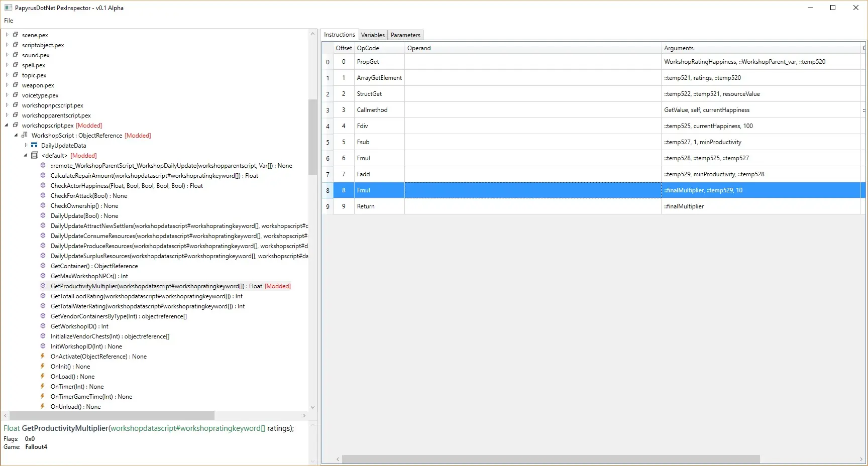Click the lightning event icon for OnActivate
868x466 pixels.
(43, 356)
